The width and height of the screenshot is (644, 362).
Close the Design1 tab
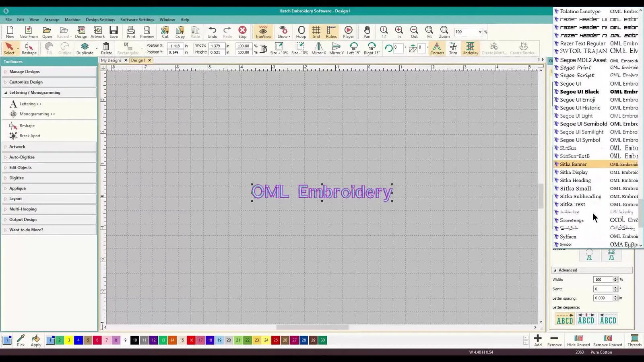(149, 60)
